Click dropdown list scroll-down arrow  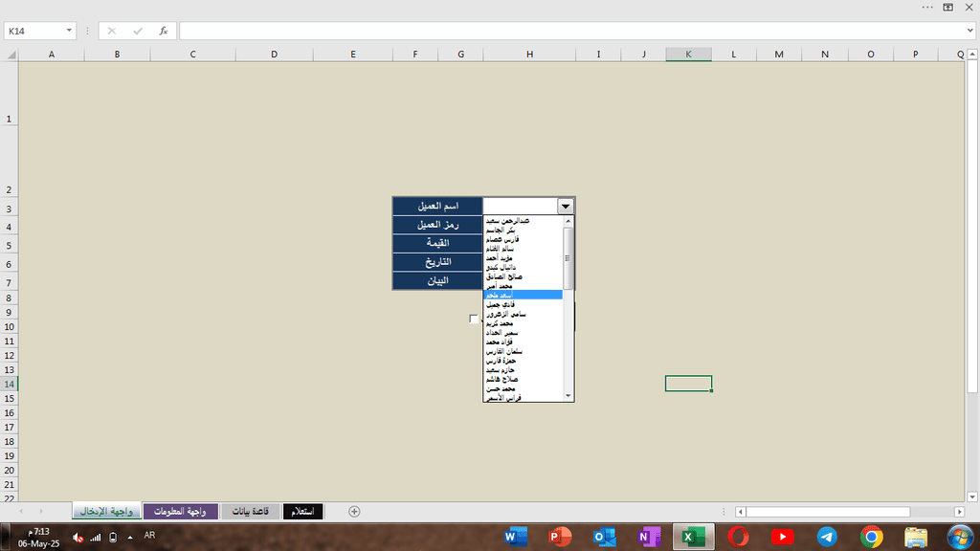(568, 395)
